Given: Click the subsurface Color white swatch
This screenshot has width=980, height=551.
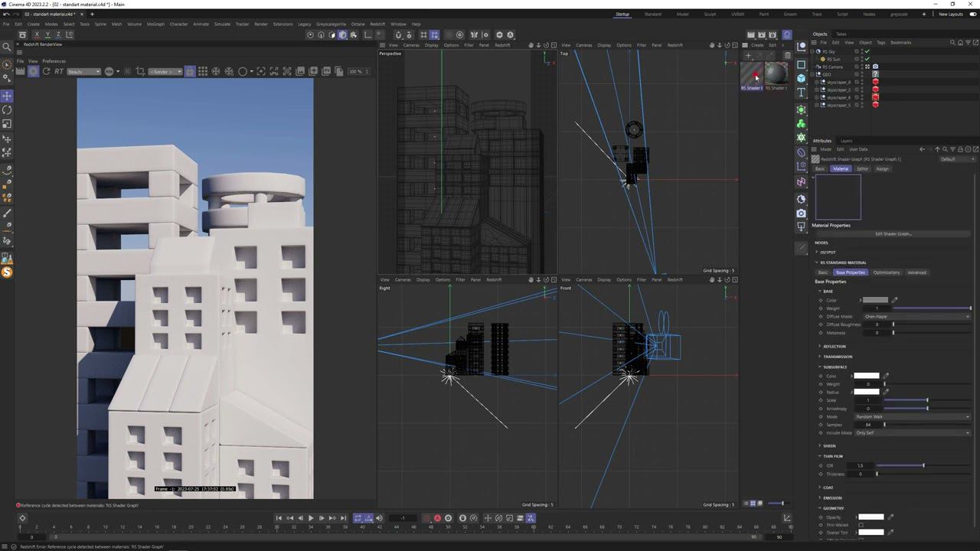Looking at the screenshot, I should click(x=866, y=376).
